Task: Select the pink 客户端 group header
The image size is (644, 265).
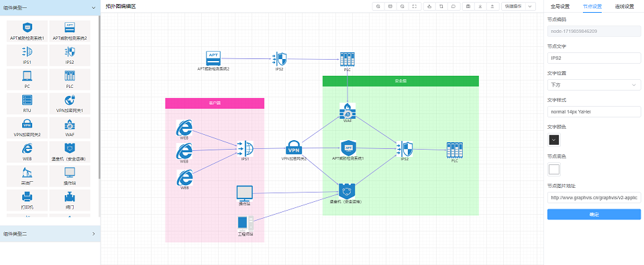Action: pyautogui.click(x=215, y=103)
